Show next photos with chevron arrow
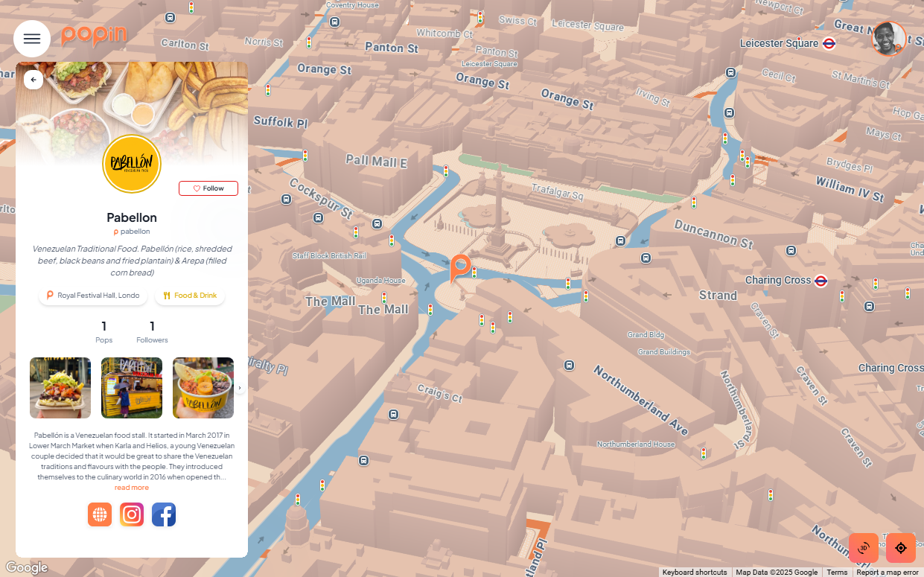The image size is (924, 577). tap(240, 388)
